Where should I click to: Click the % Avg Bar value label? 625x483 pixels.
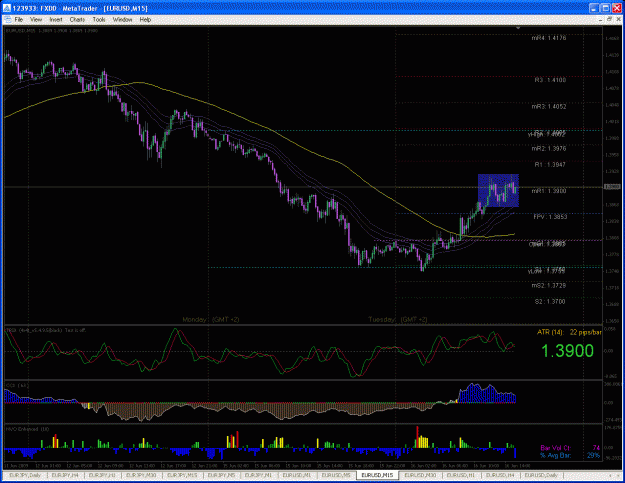[x=570, y=455]
